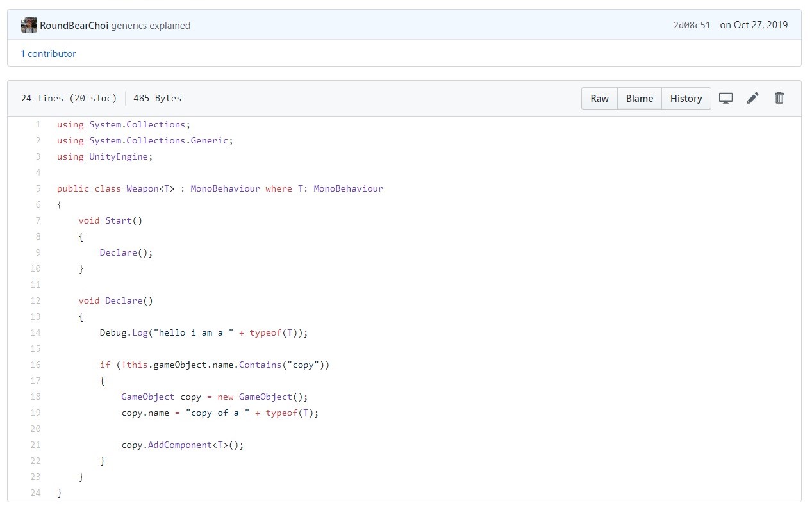Select line number 12
The height and width of the screenshot is (508, 812).
[35, 300]
